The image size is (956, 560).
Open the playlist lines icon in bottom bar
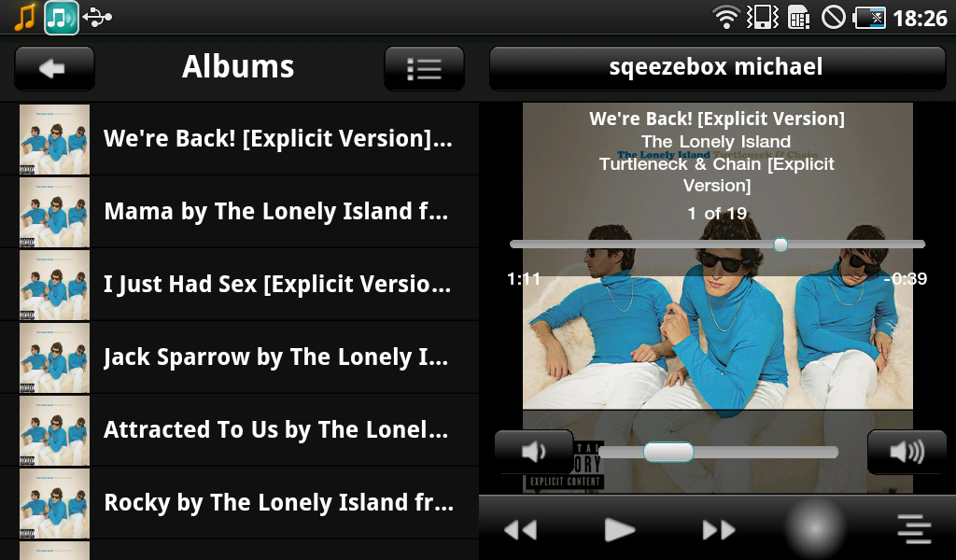(914, 529)
